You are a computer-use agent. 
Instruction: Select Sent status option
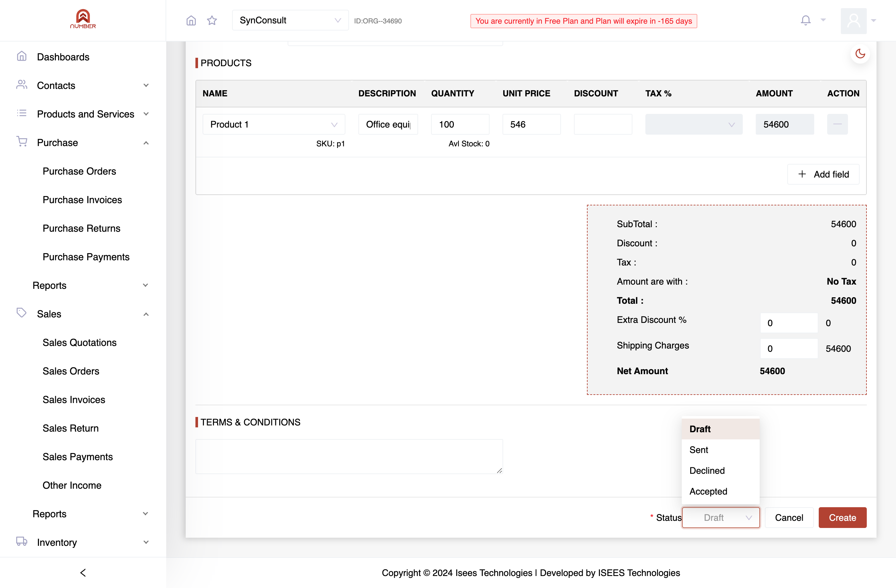[720, 450]
